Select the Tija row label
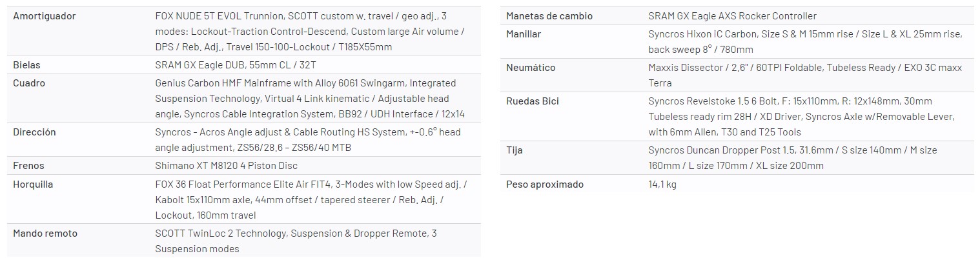The image size is (980, 258). coord(515,150)
